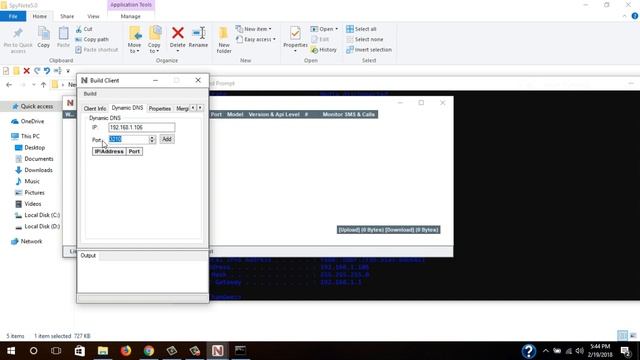The height and width of the screenshot is (360, 640).
Task: Click red X delete in quick access toolbar
Action: (27, 71)
